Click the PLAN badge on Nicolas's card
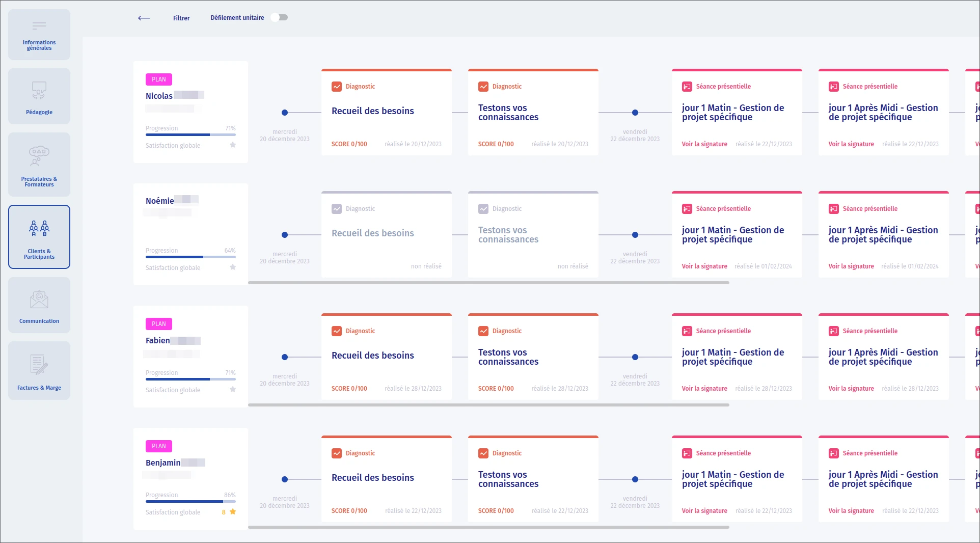 (159, 79)
